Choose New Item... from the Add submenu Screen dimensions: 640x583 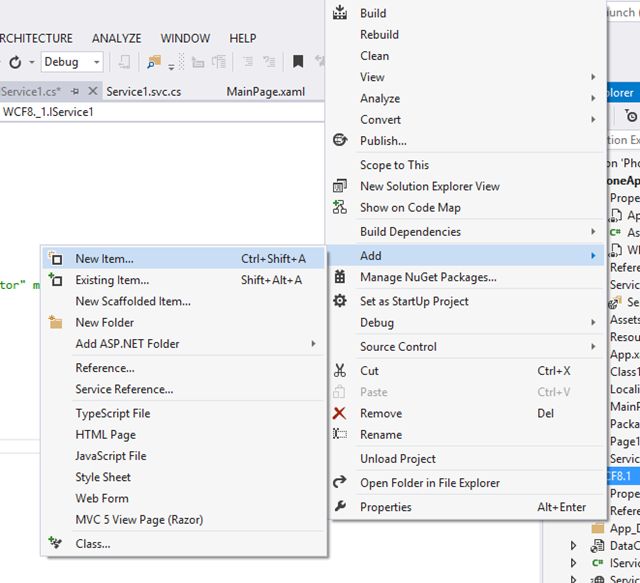click(x=104, y=259)
